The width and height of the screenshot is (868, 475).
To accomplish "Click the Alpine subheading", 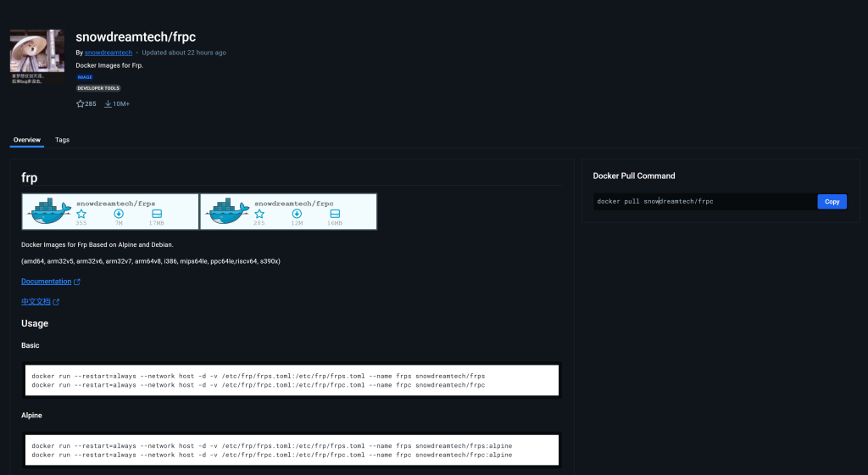I will pyautogui.click(x=31, y=416).
